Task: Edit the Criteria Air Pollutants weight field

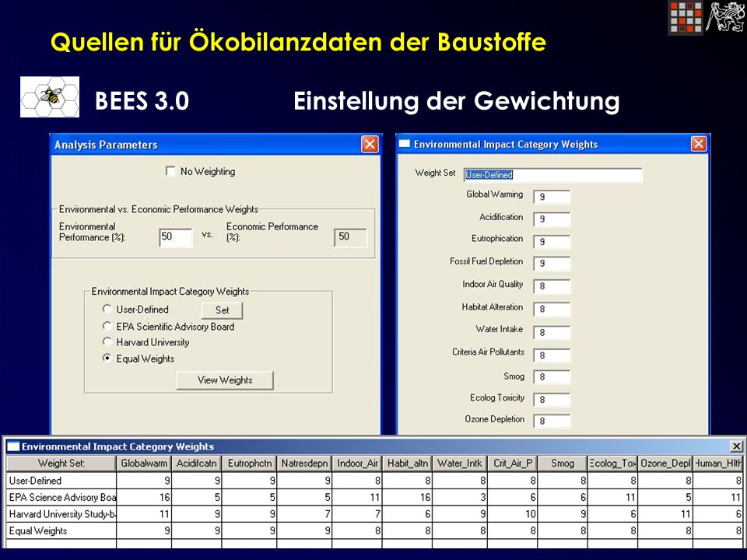Action: click(x=552, y=355)
